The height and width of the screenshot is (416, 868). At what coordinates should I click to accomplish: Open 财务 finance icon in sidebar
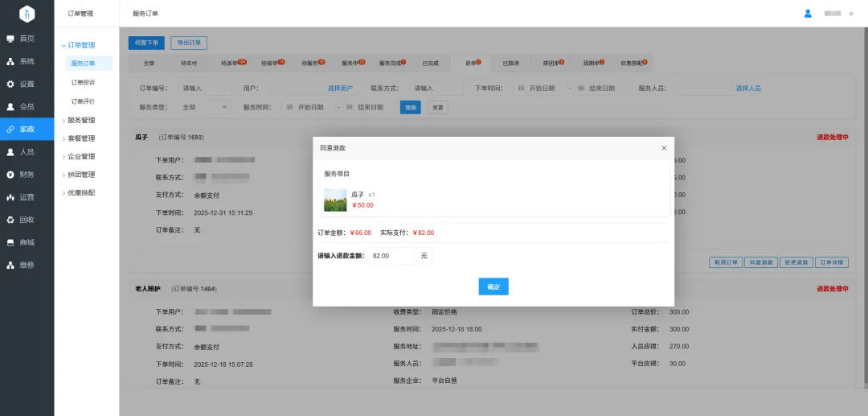point(10,174)
